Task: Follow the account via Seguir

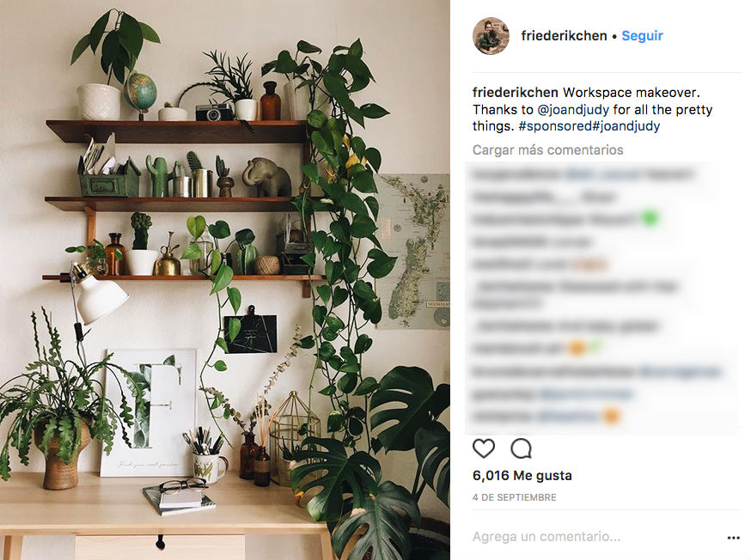Action: pos(642,35)
